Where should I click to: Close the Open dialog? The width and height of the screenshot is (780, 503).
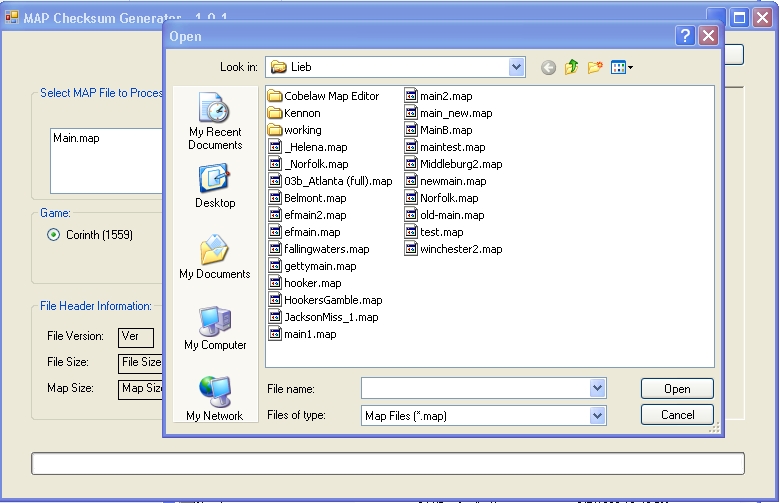tap(708, 36)
